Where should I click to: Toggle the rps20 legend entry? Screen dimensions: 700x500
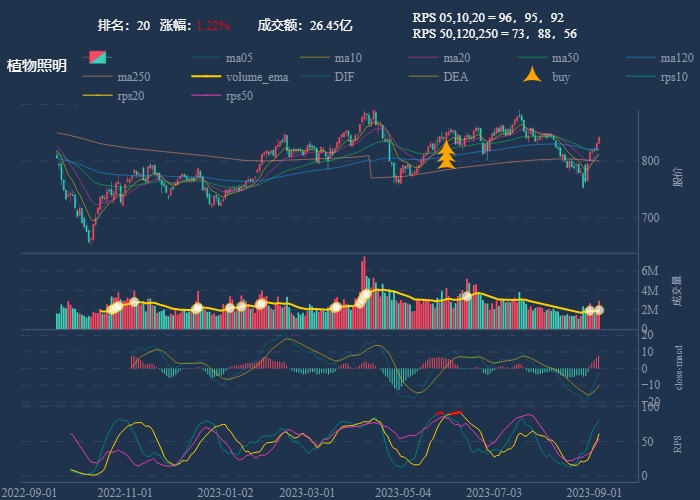click(132, 96)
